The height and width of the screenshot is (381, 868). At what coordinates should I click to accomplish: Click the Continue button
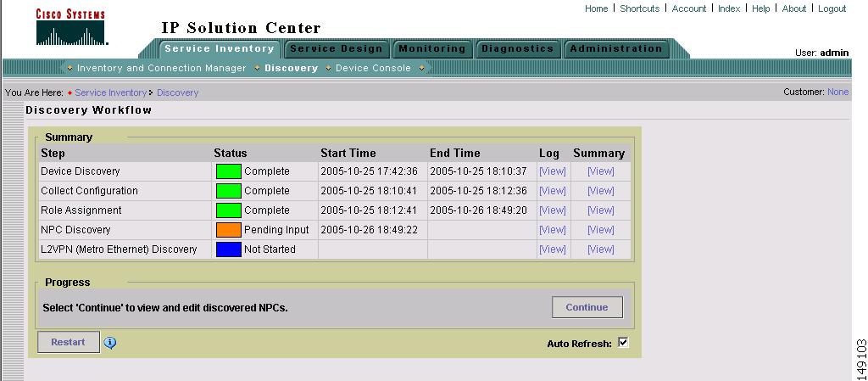tap(587, 307)
